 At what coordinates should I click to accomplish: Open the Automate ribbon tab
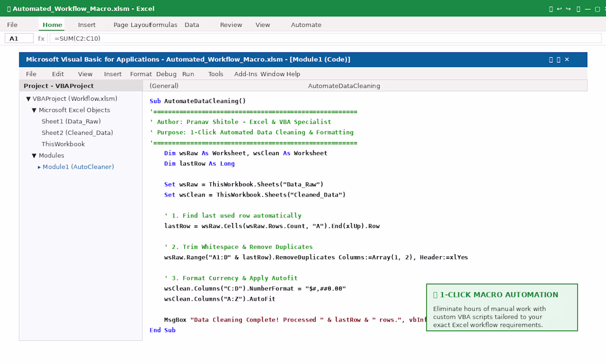[306, 25]
